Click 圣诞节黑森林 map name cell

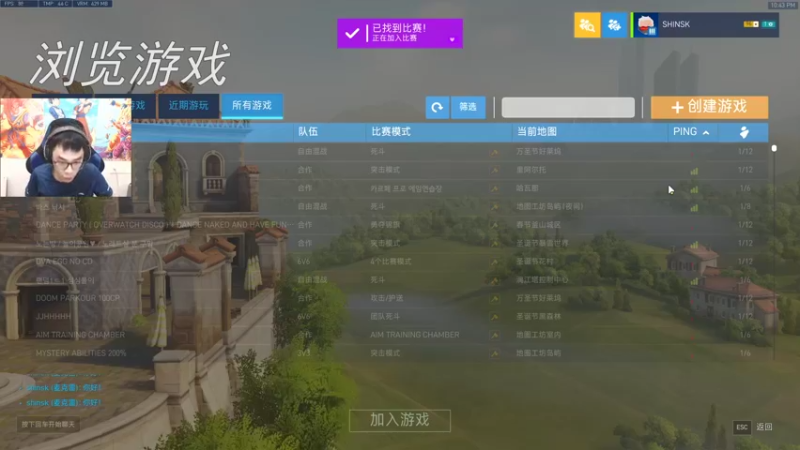pos(538,317)
